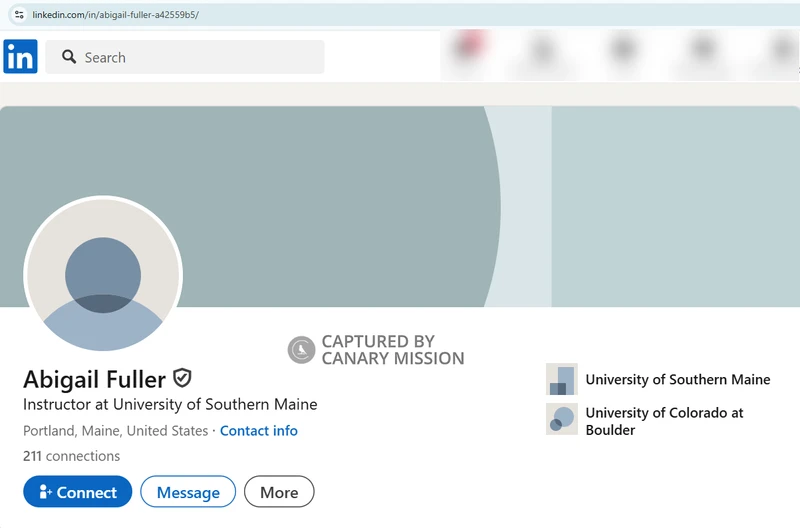Viewport: 800px width, 528px height.
Task: Select the browser URL address text
Action: (x=115, y=15)
